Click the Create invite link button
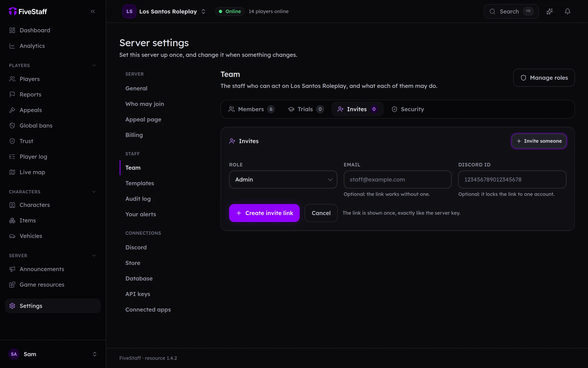The width and height of the screenshot is (588, 368). (264, 213)
